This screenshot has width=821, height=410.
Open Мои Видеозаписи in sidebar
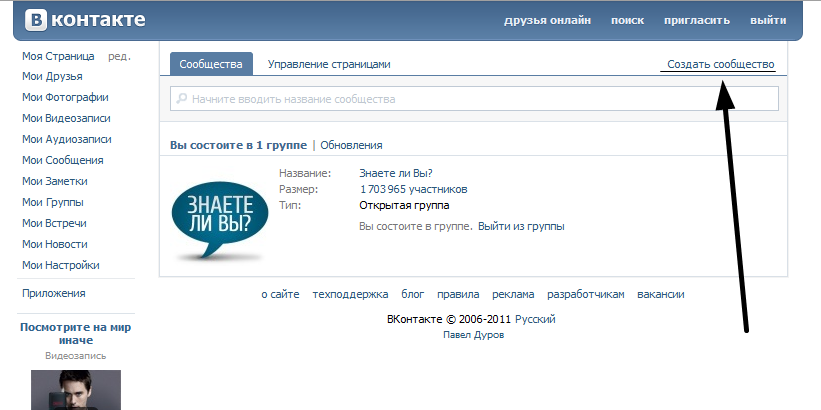[x=66, y=118]
